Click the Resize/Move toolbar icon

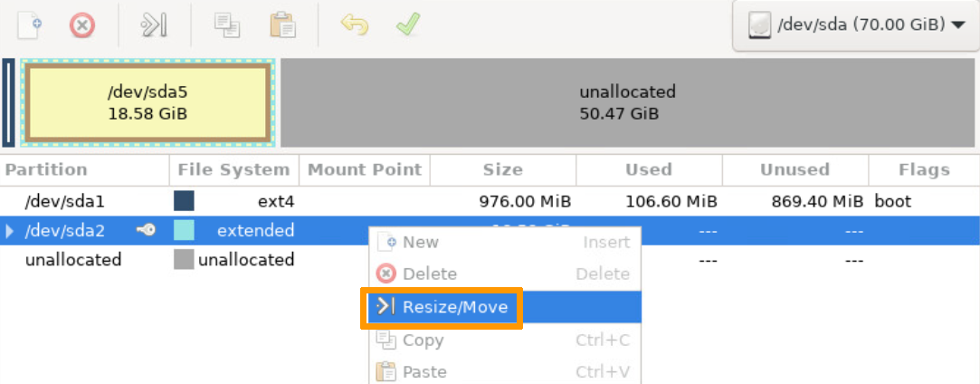click(x=154, y=25)
